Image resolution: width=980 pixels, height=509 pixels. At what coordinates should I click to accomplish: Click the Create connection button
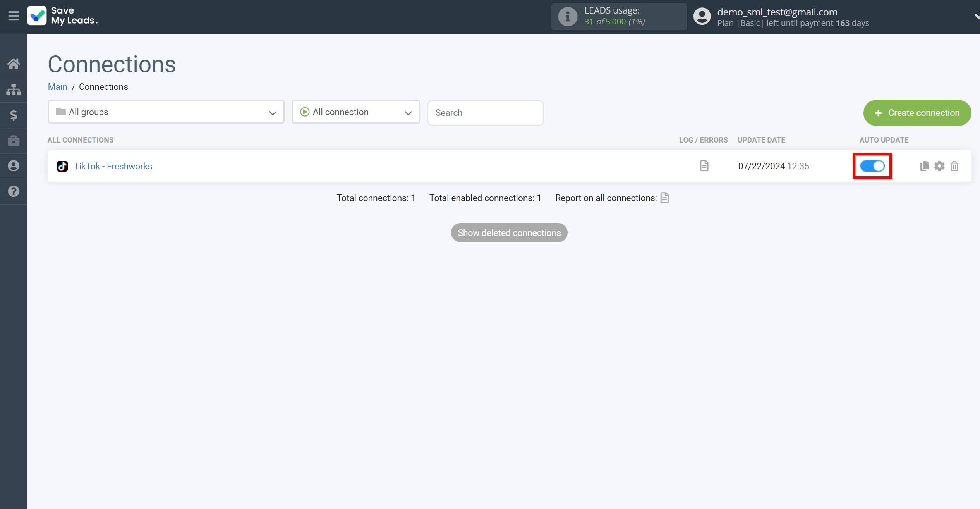point(916,112)
